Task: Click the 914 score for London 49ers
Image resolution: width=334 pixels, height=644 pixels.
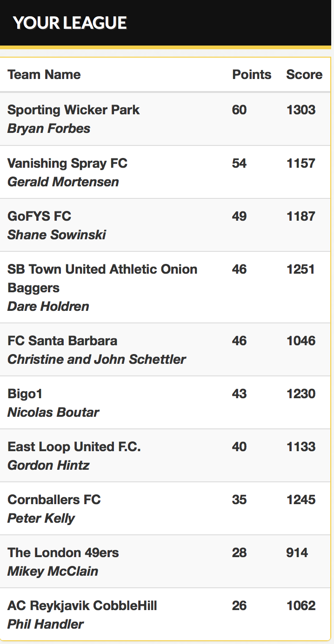Action: pos(297,552)
